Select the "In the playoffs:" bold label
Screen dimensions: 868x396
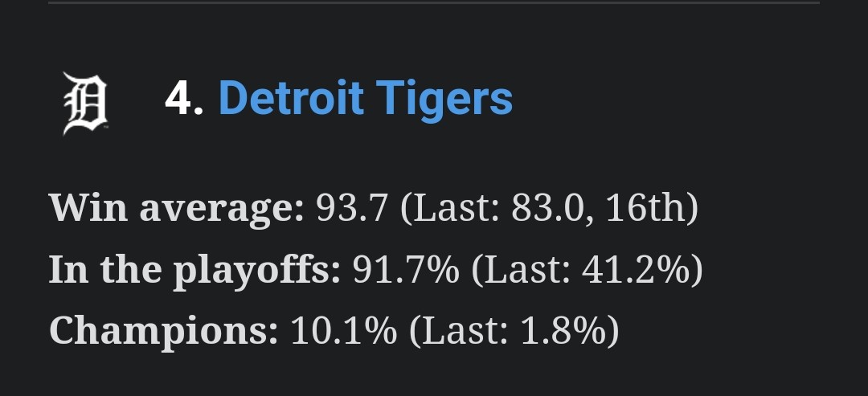coord(194,270)
